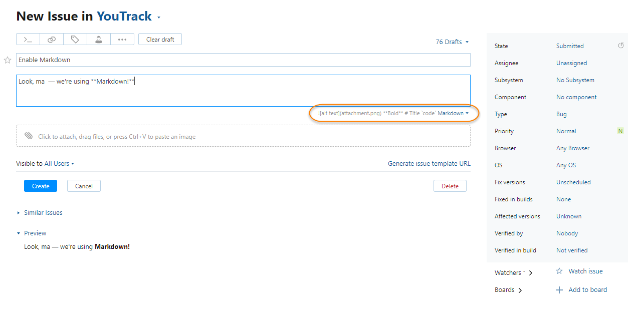The image size is (644, 311).
Task: Change Verified by value Nobody
Action: click(567, 233)
